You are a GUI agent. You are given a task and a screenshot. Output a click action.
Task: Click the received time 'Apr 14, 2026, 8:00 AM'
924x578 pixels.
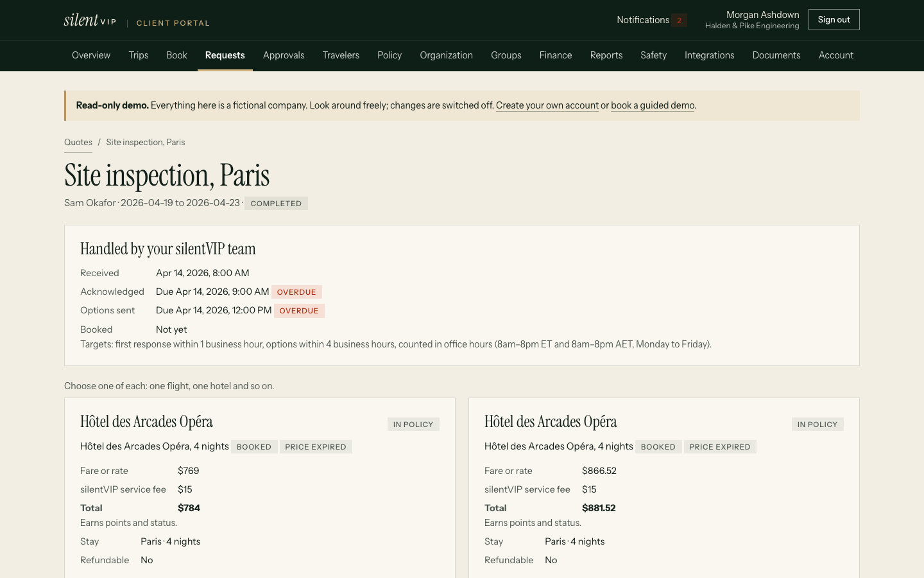(x=203, y=273)
